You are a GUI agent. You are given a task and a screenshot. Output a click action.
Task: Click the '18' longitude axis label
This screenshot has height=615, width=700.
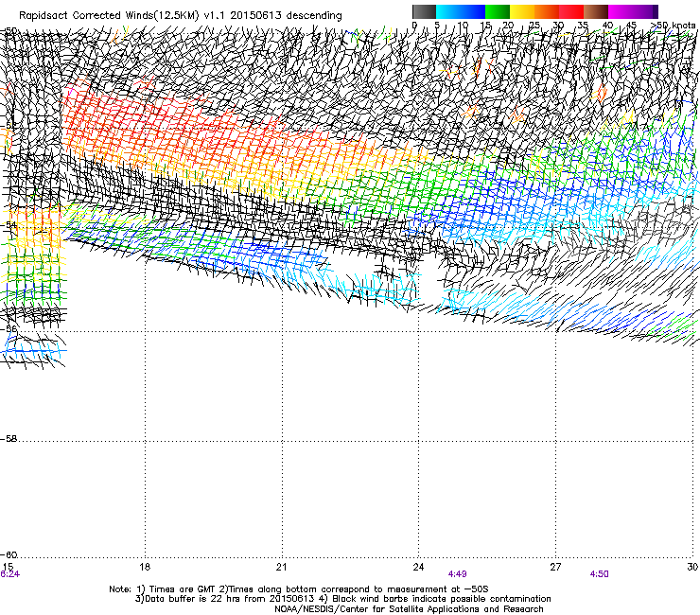[x=145, y=567]
